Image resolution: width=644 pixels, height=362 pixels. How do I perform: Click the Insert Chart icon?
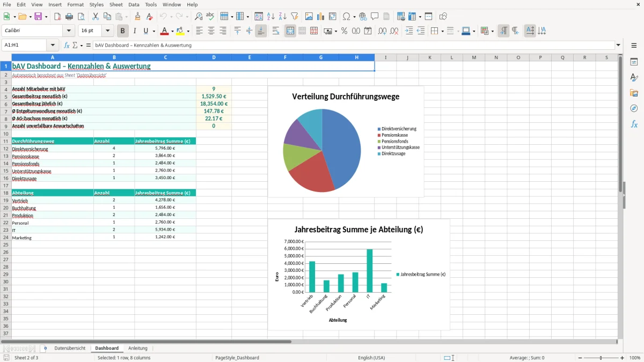pos(320,17)
